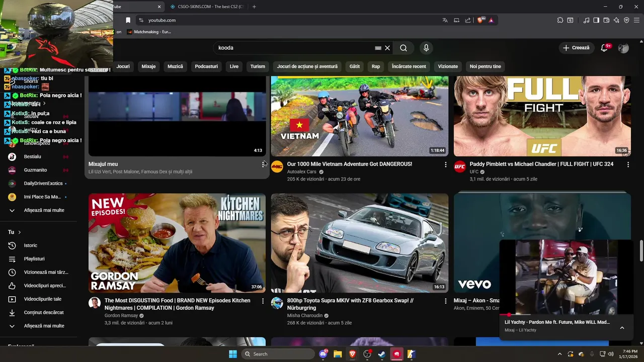This screenshot has height=362, width=644.
Task: Bookmark this page with the bookmark icon
Action: (128, 20)
